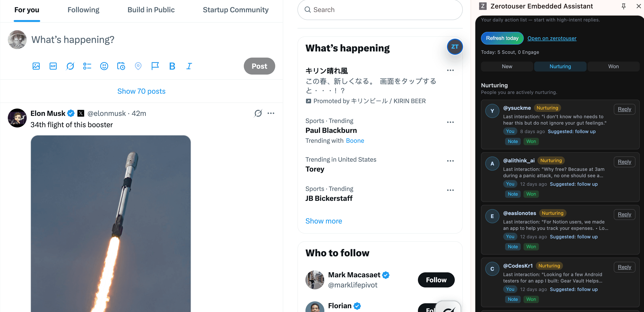Click the Search input field
The image size is (644, 312).
pos(380,10)
